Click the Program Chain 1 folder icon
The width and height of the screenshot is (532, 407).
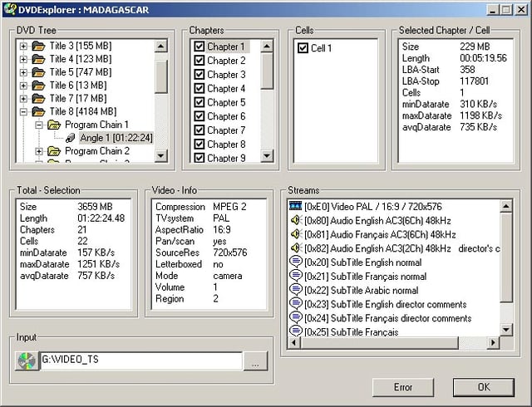54,125
